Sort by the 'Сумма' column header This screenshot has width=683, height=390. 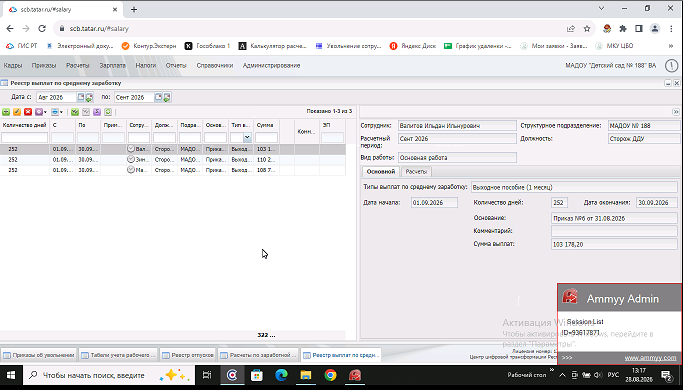pos(266,125)
